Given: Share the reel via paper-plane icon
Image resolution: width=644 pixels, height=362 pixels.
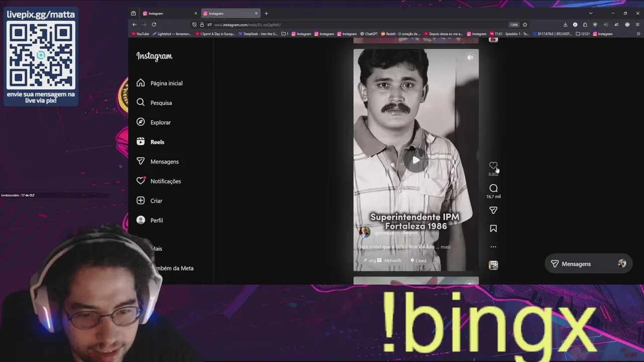Looking at the screenshot, I should point(493,210).
